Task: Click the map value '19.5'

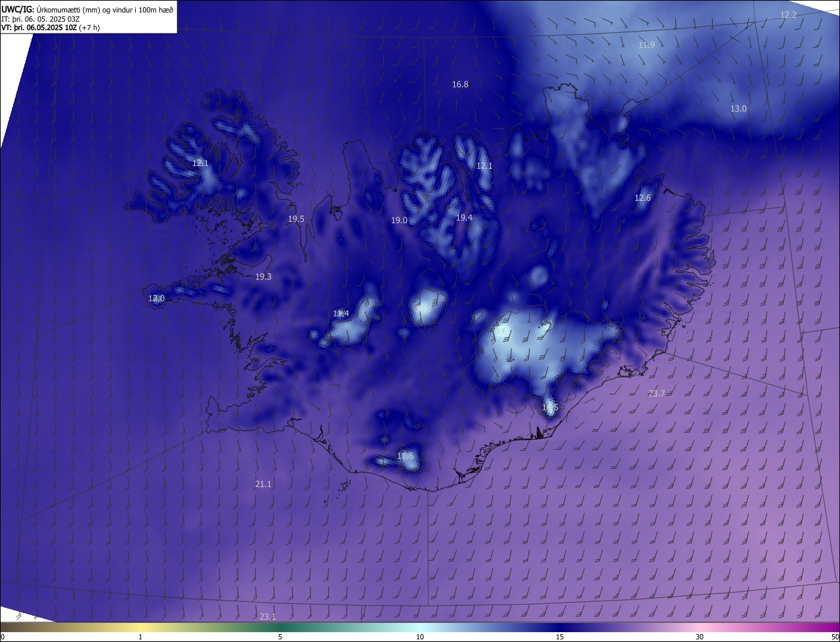Action: click(296, 219)
